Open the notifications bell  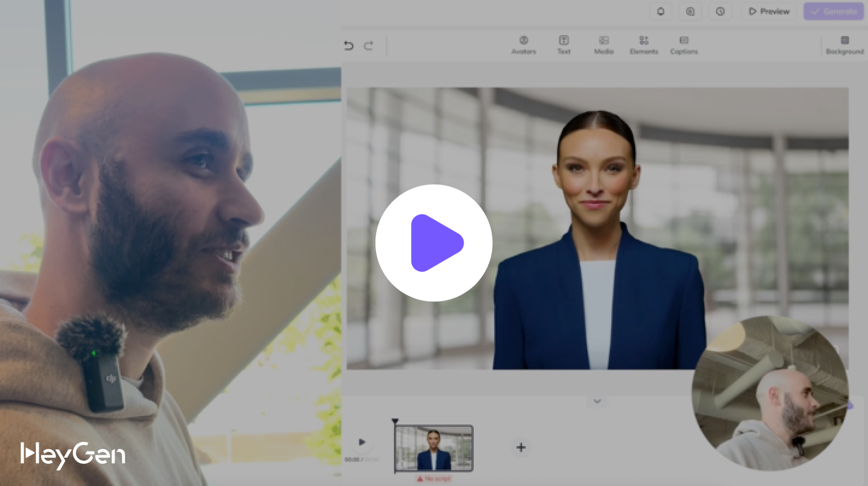661,11
